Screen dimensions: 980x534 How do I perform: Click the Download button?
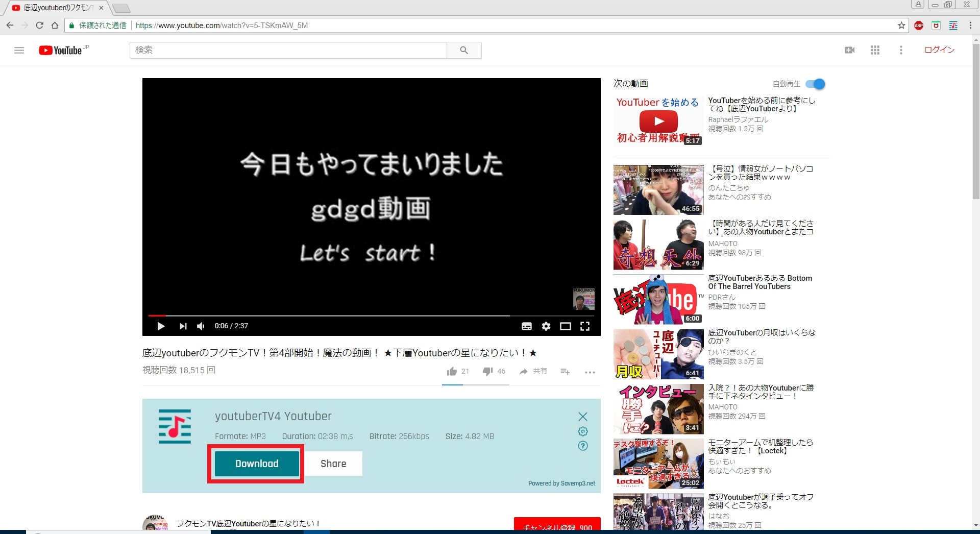(x=257, y=464)
